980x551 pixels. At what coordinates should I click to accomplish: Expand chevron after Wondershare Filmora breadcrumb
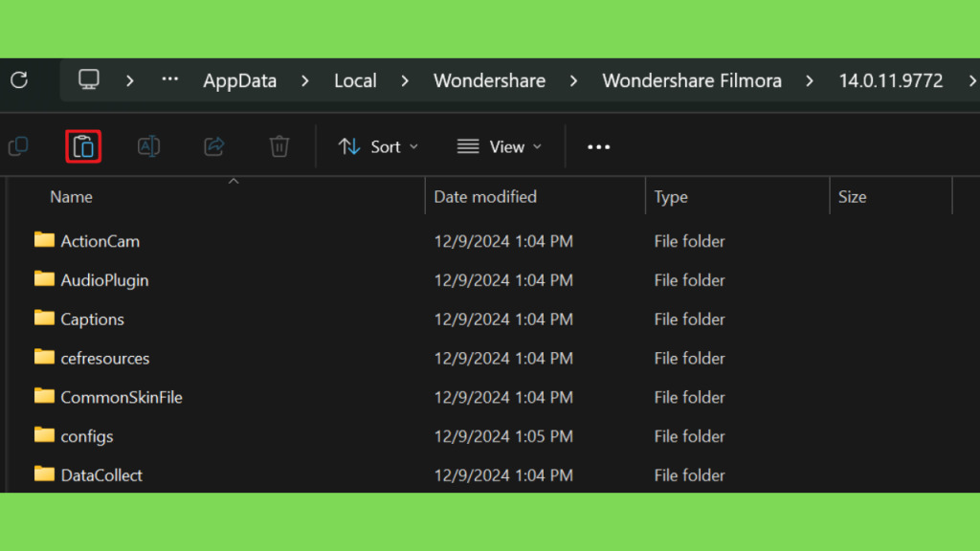pos(810,80)
